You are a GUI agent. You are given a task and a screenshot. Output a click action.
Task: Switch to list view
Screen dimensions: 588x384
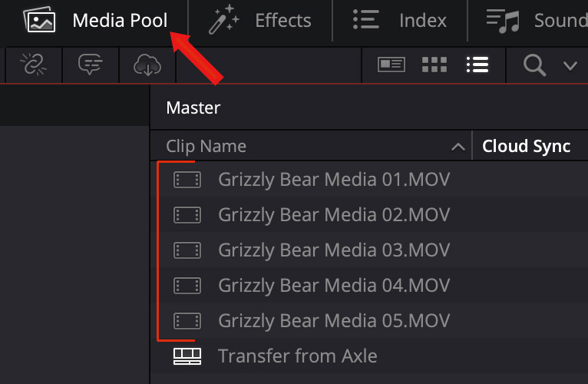(x=477, y=65)
